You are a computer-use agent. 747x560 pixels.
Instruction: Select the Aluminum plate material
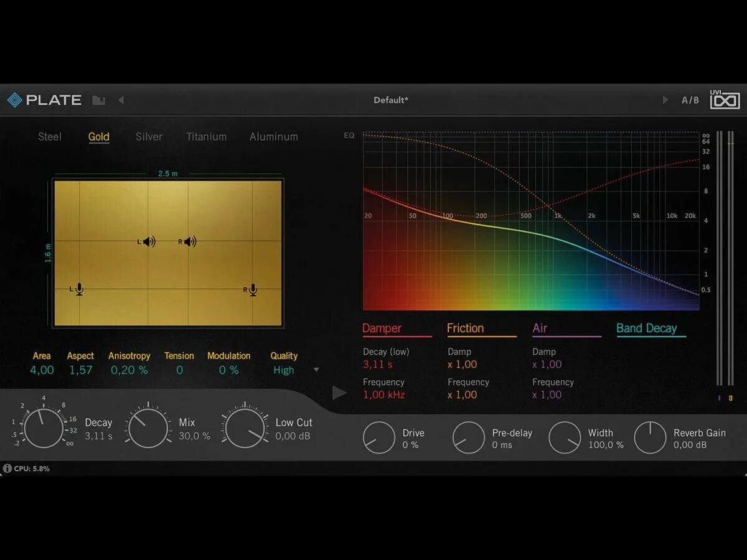click(x=274, y=136)
